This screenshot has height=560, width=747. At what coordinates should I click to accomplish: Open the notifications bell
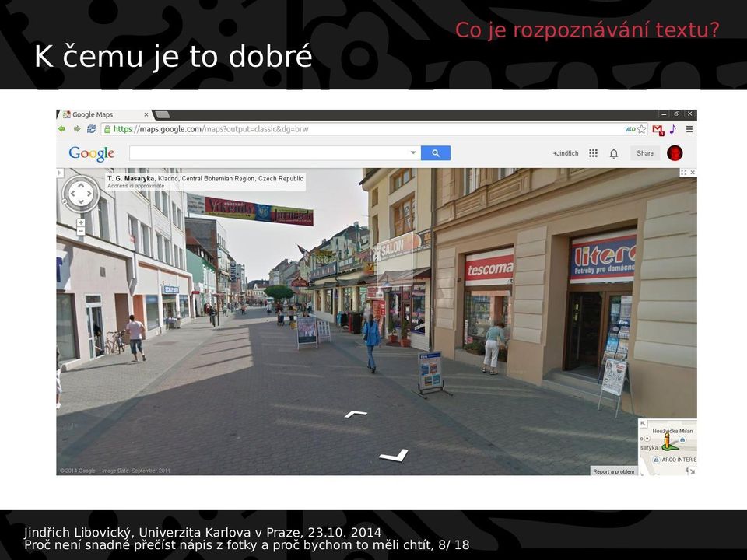pyautogui.click(x=614, y=153)
